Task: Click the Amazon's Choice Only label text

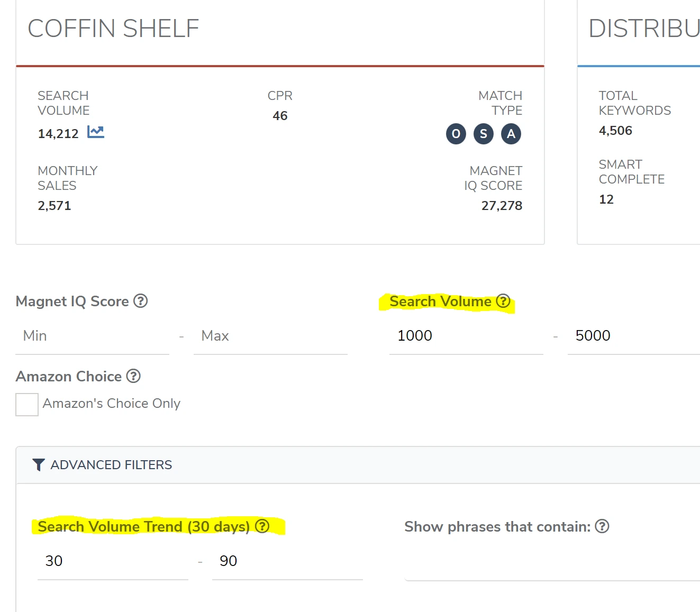Action: tap(112, 404)
